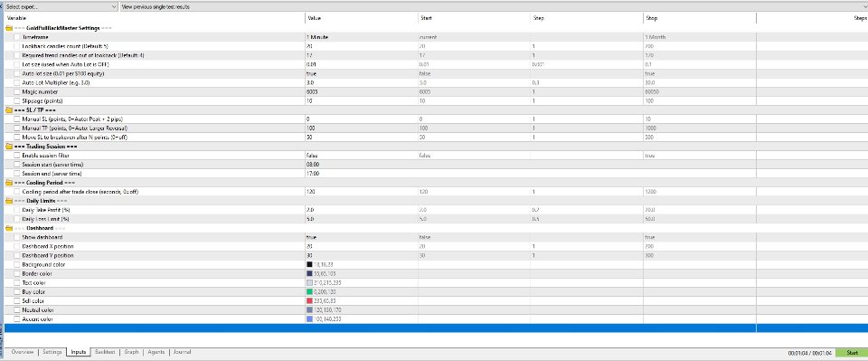Image resolution: width=868 pixels, height=361 pixels.
Task: Pick the Accent color swatch
Action: 309,318
